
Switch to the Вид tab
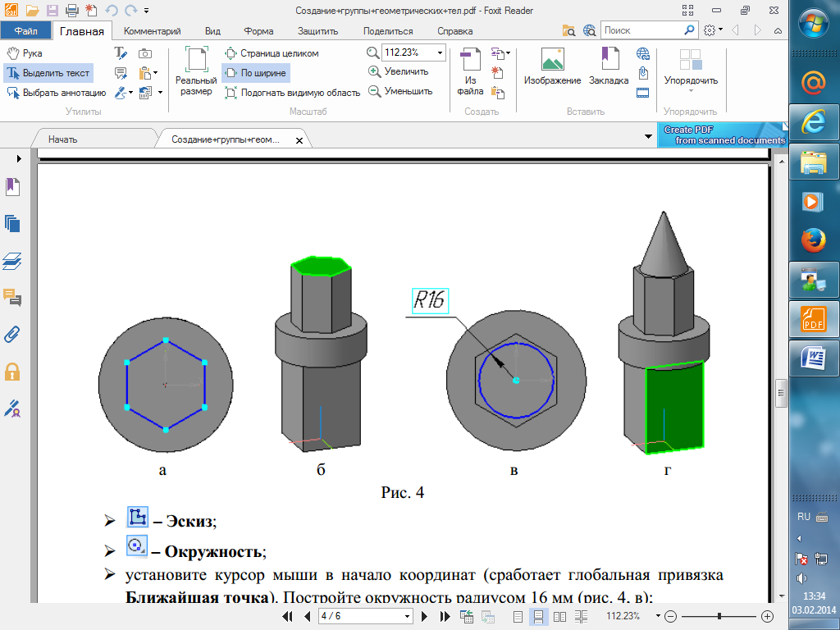coord(212,31)
